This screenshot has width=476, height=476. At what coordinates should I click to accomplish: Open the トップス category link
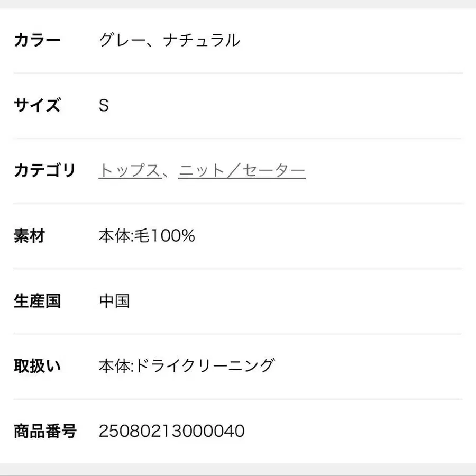tap(130, 171)
